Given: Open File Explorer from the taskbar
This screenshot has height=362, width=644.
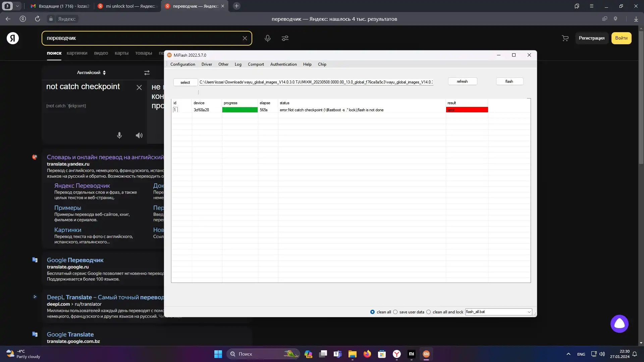Looking at the screenshot, I should [x=352, y=354].
